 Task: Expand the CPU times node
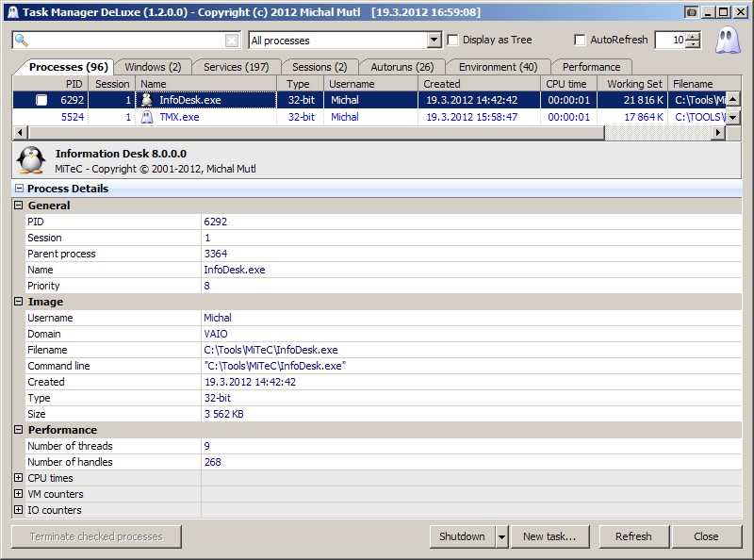click(x=18, y=478)
